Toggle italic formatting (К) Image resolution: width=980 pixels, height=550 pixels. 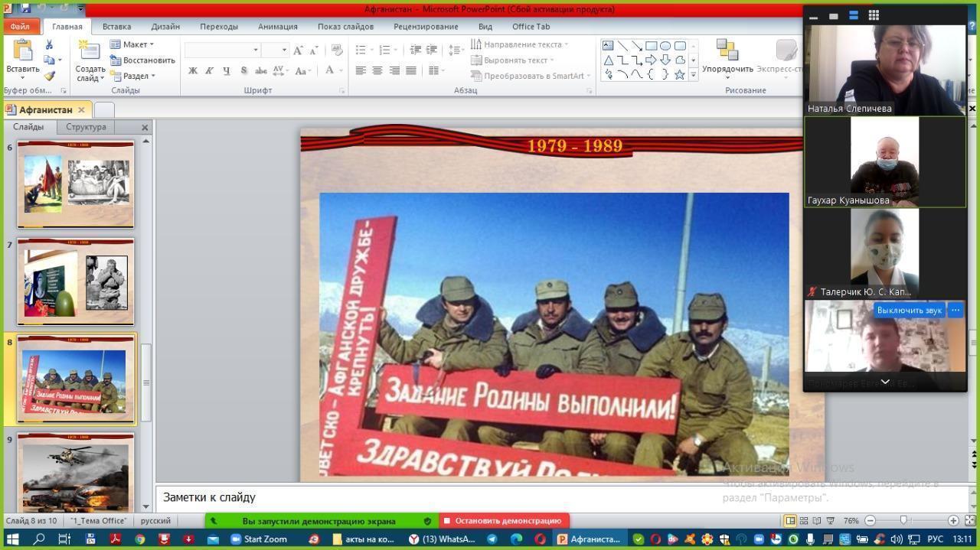(210, 70)
